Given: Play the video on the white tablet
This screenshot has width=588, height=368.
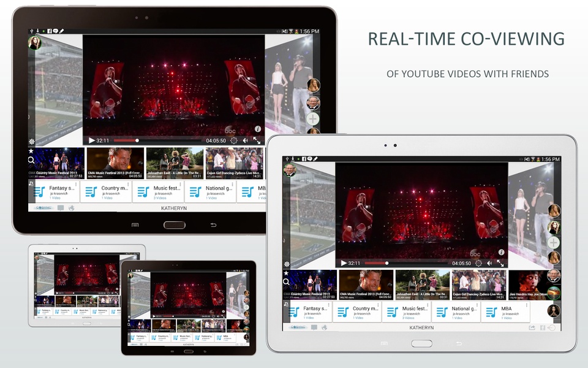Looking at the screenshot, I should pyautogui.click(x=344, y=263).
